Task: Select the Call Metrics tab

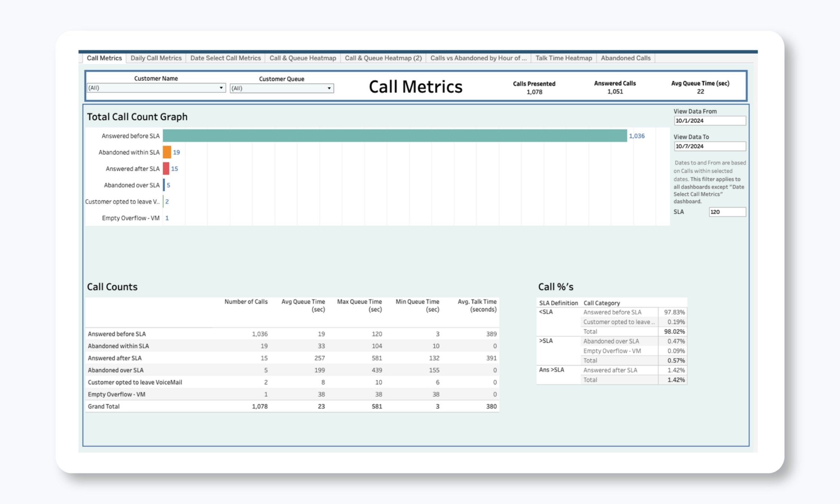Action: (104, 58)
